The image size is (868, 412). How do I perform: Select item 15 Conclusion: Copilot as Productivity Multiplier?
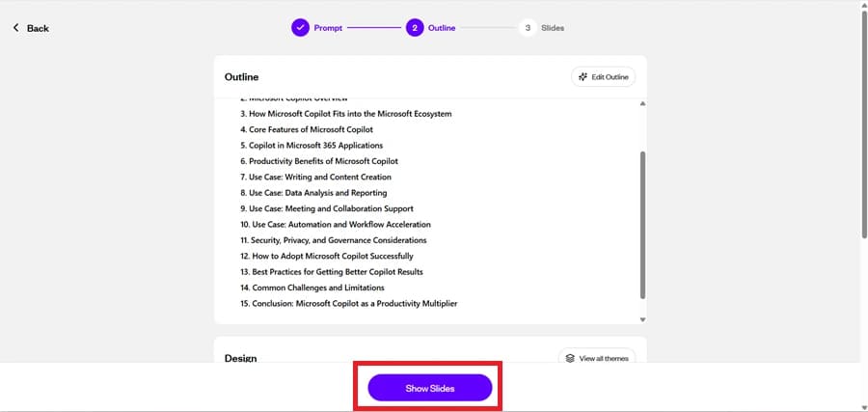[x=349, y=304]
